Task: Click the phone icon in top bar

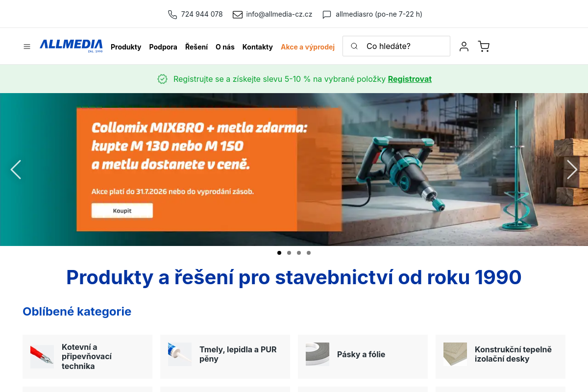Action: click(172, 14)
